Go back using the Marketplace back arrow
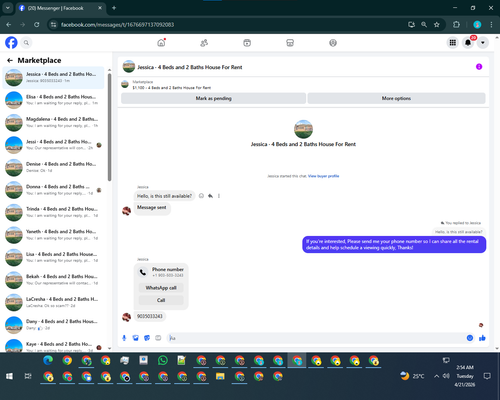The width and height of the screenshot is (500, 400). tap(10, 60)
